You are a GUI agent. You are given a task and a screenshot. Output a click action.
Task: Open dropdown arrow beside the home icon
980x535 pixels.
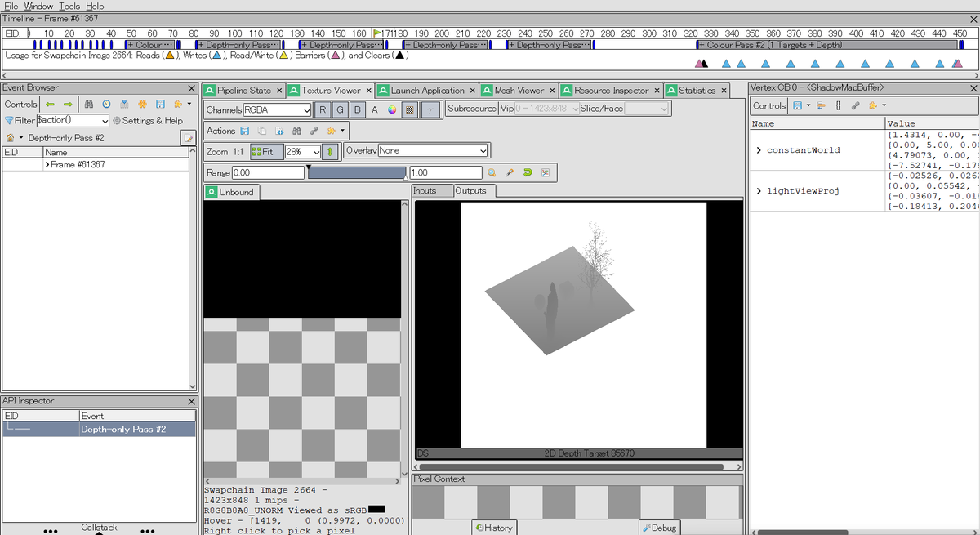[21, 138]
